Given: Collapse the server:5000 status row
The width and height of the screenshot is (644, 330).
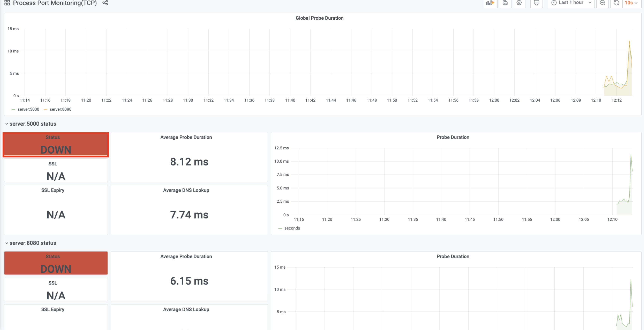Looking at the screenshot, I should 33,124.
